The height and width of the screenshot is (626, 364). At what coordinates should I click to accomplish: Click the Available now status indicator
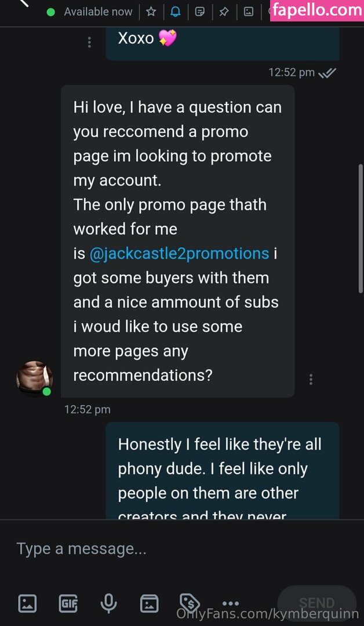click(89, 12)
